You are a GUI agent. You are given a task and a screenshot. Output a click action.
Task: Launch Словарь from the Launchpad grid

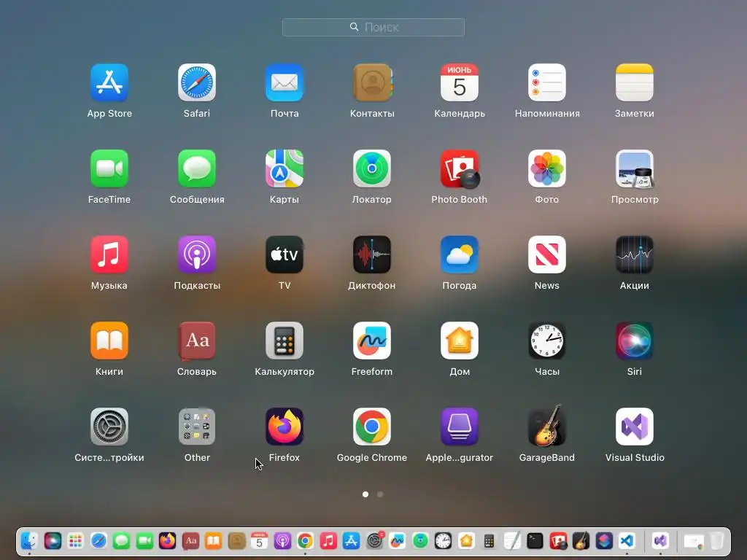point(197,341)
